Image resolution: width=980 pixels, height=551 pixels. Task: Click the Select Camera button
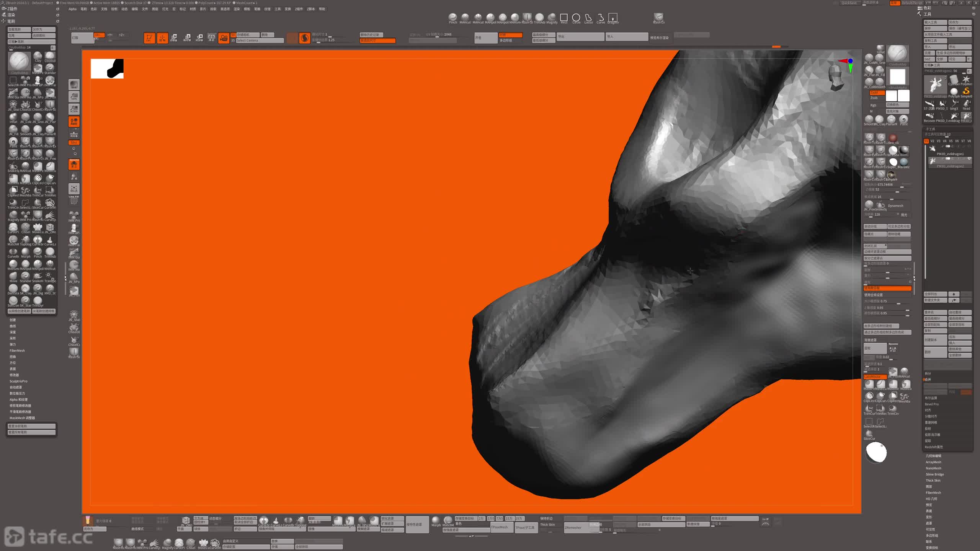coord(260,41)
